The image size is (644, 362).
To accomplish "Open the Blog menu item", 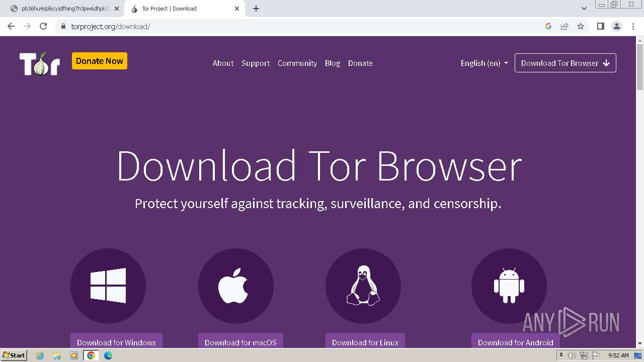I will (333, 63).
